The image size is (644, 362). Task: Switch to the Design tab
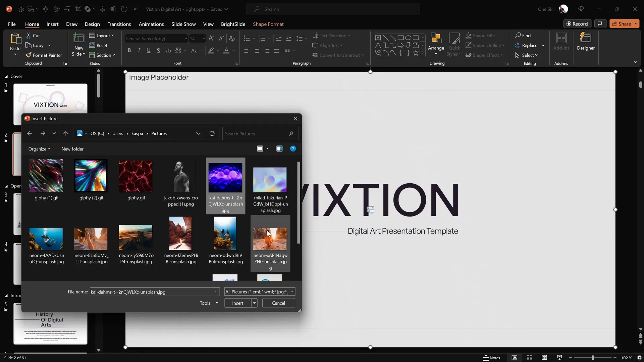(x=92, y=24)
